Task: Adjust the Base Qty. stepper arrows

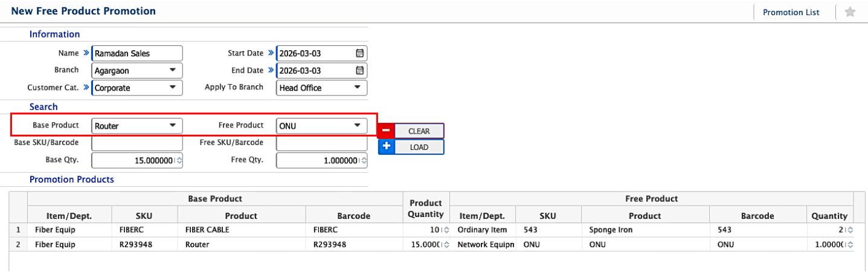Action: coord(178,161)
